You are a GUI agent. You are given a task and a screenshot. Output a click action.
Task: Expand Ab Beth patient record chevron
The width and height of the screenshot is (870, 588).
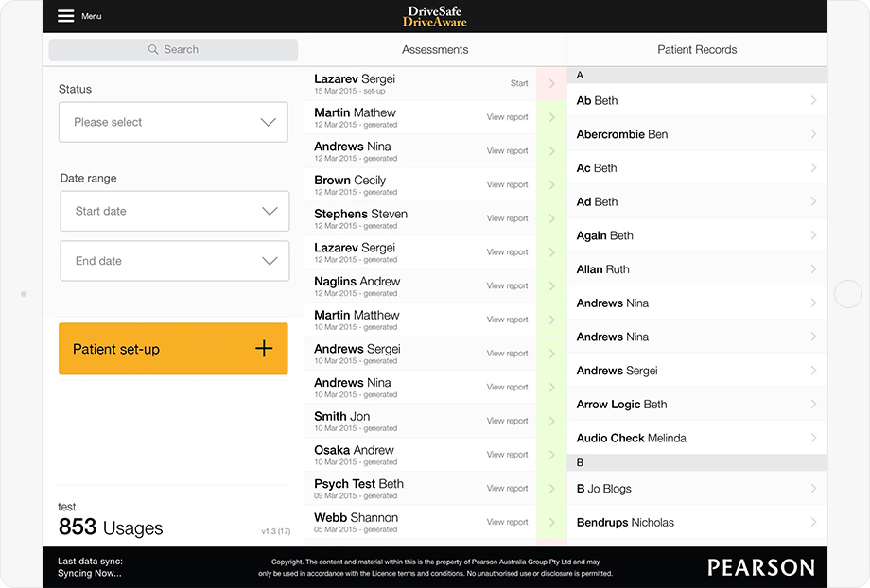(x=813, y=100)
